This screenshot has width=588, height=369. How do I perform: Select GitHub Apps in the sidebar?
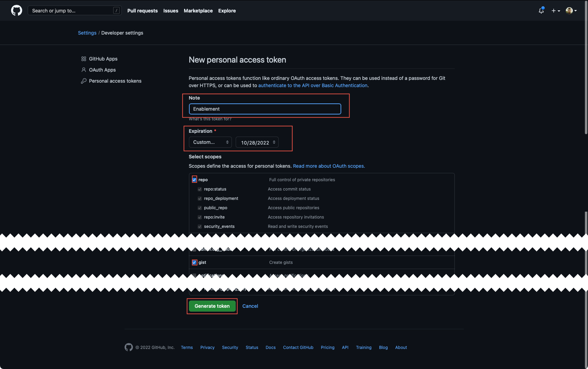pyautogui.click(x=103, y=59)
